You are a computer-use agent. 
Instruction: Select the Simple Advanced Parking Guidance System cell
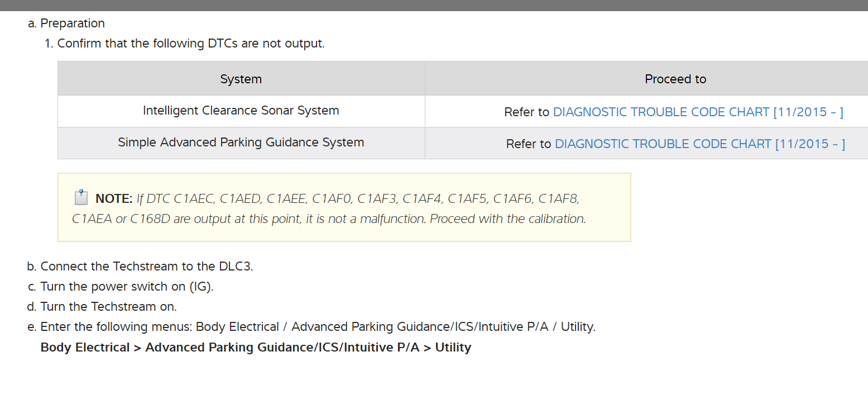241,143
